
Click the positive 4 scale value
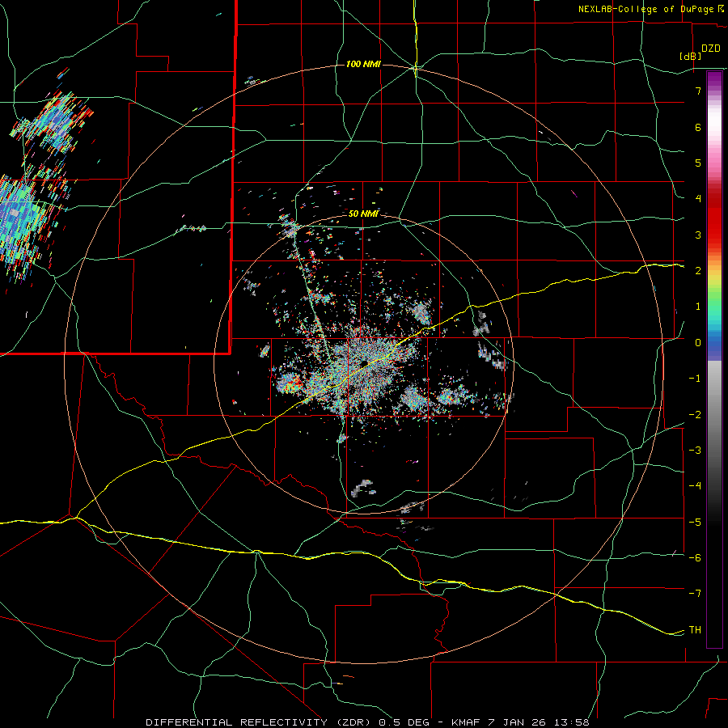[x=698, y=199]
